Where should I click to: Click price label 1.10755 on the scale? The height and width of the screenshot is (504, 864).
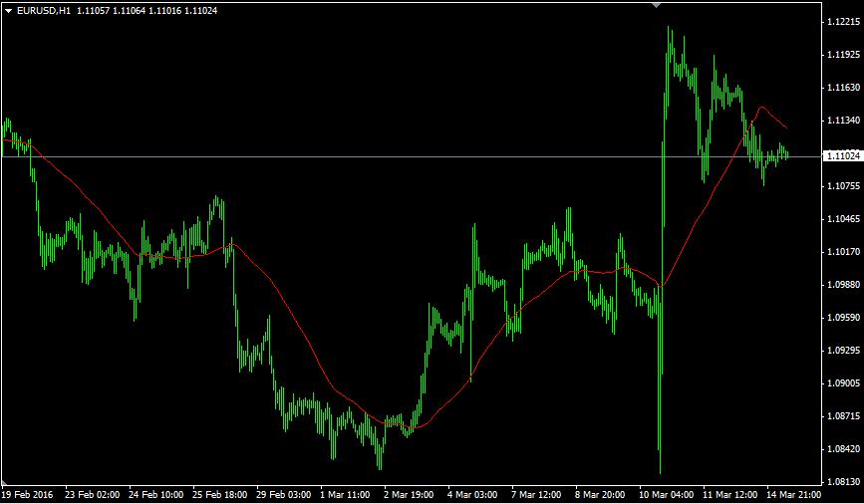[844, 186]
